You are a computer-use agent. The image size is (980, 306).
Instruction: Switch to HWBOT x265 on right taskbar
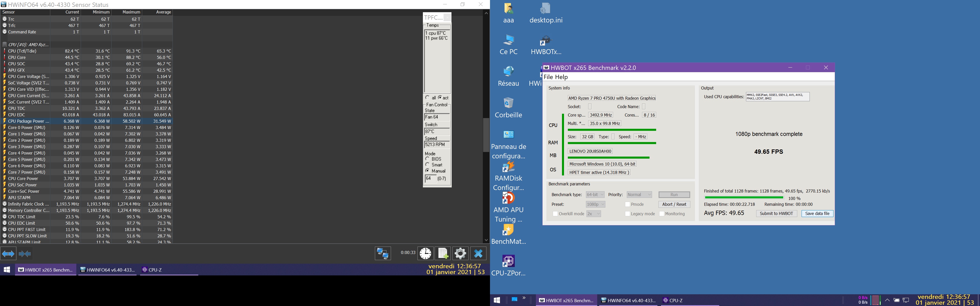click(566, 300)
